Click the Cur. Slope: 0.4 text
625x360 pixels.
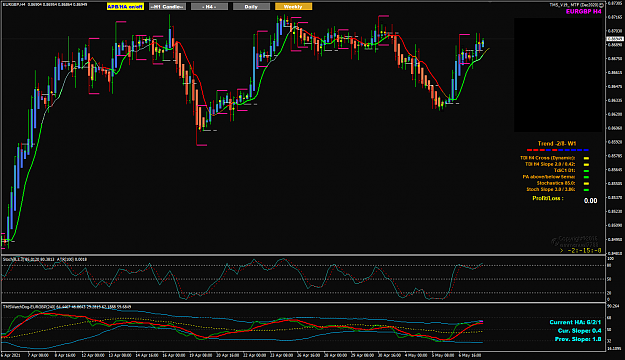pyautogui.click(x=580, y=331)
